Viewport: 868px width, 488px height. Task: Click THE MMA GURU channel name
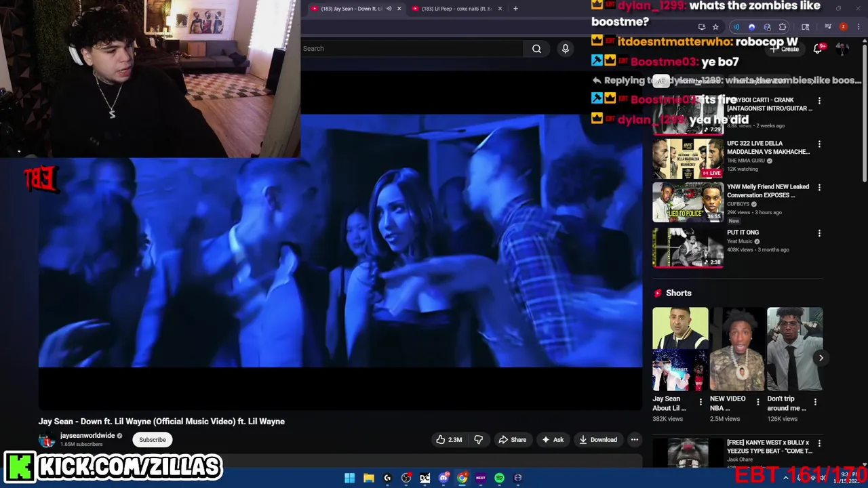(745, 161)
